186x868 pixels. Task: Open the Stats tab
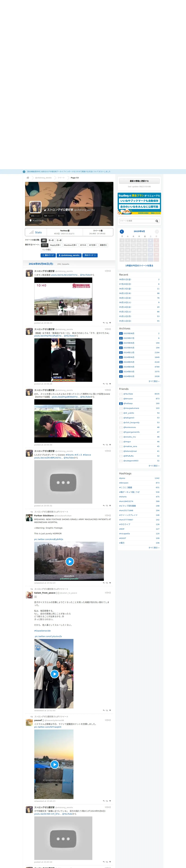36,232
